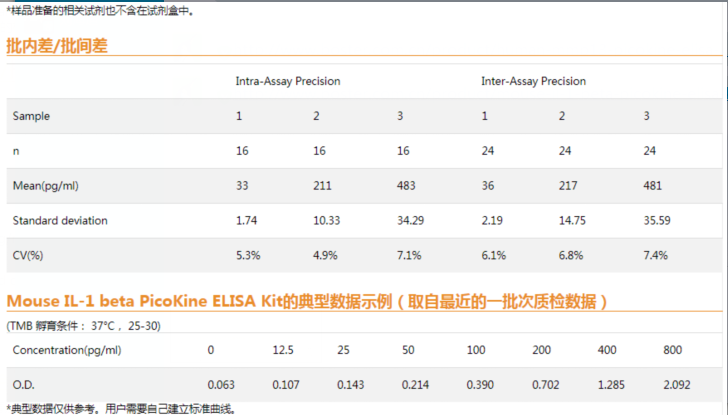Click the Intra-Assay Precision column header
The height and width of the screenshot is (415, 728).
coord(287,81)
